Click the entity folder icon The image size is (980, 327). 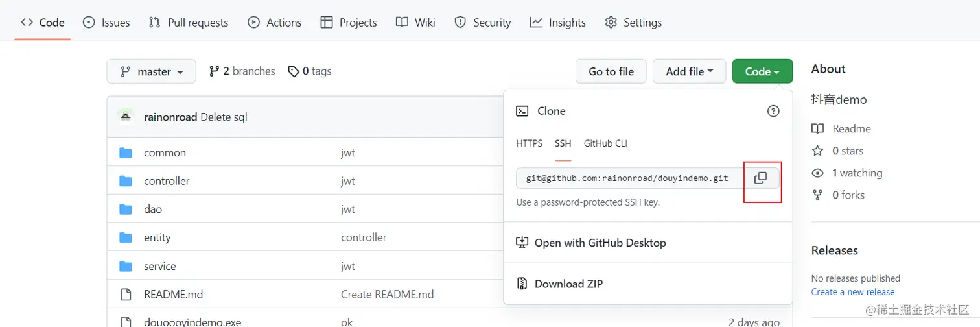(x=126, y=237)
